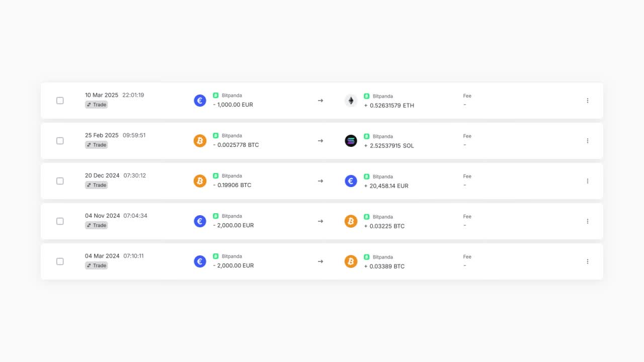Check the box on the 20 Dec 2024 row

coord(60,181)
